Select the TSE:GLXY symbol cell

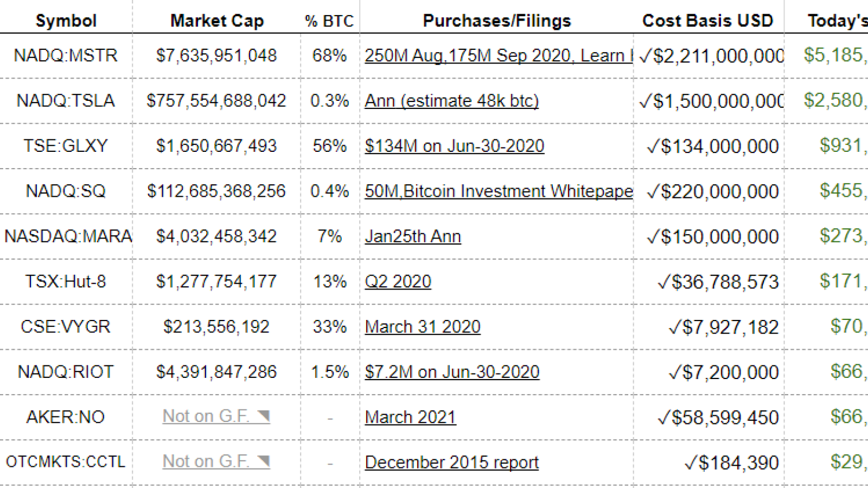pos(66,146)
